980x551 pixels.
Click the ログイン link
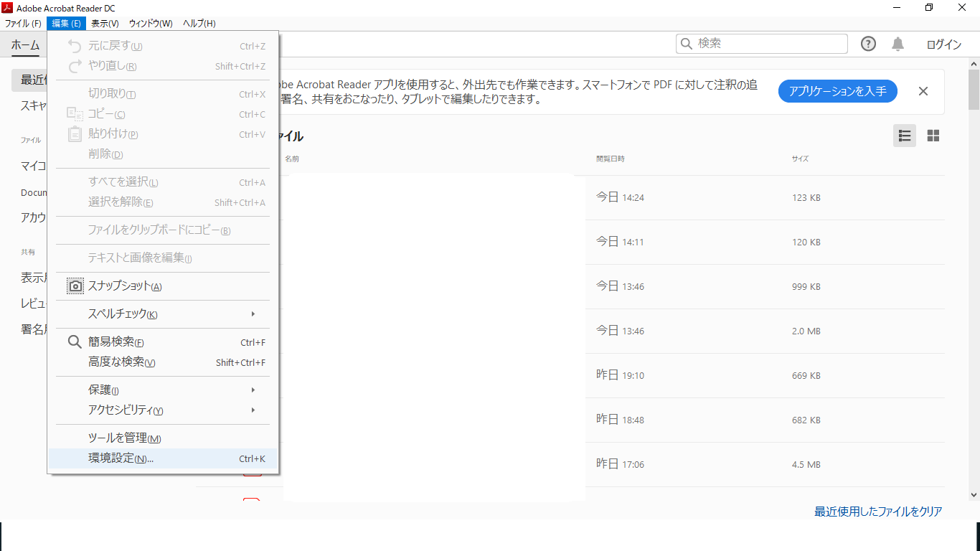pyautogui.click(x=943, y=44)
